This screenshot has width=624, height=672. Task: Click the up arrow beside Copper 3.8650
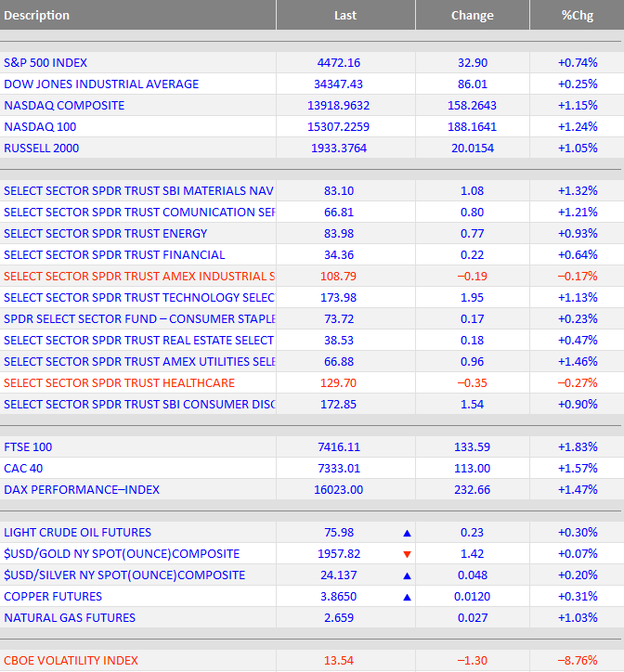point(407,598)
